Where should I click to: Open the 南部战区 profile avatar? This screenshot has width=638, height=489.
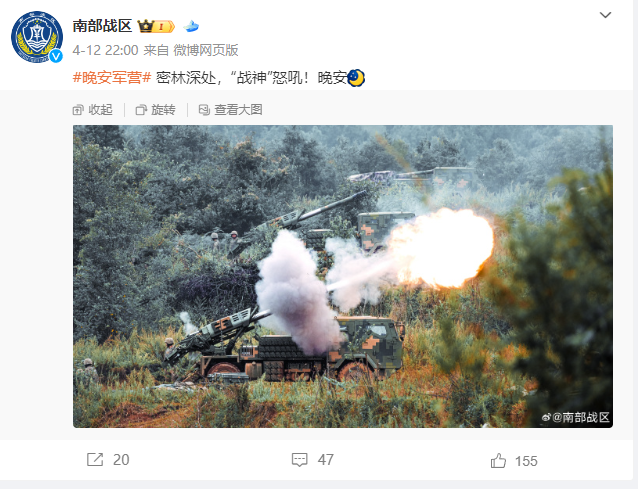[37, 37]
